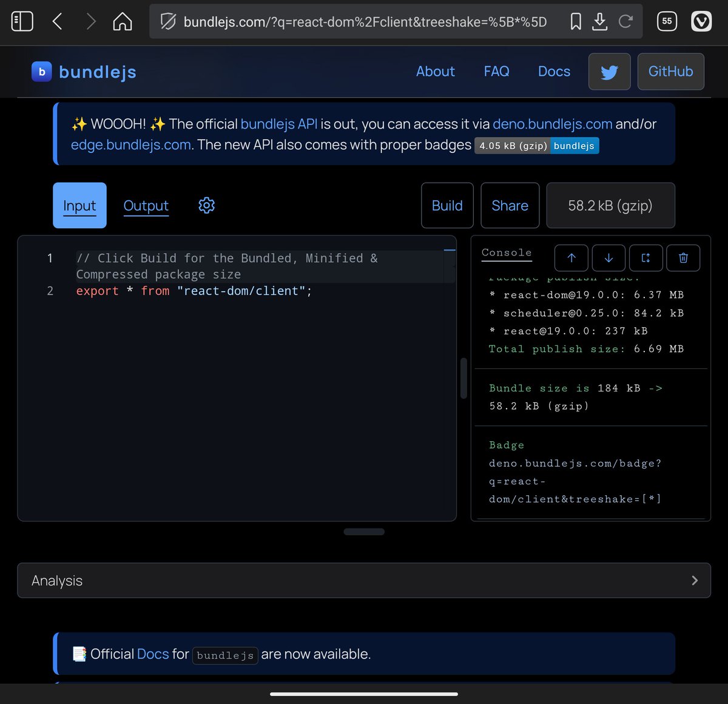Viewport: 728px width, 704px height.
Task: Open the Twitter bird button
Action: [x=609, y=72]
